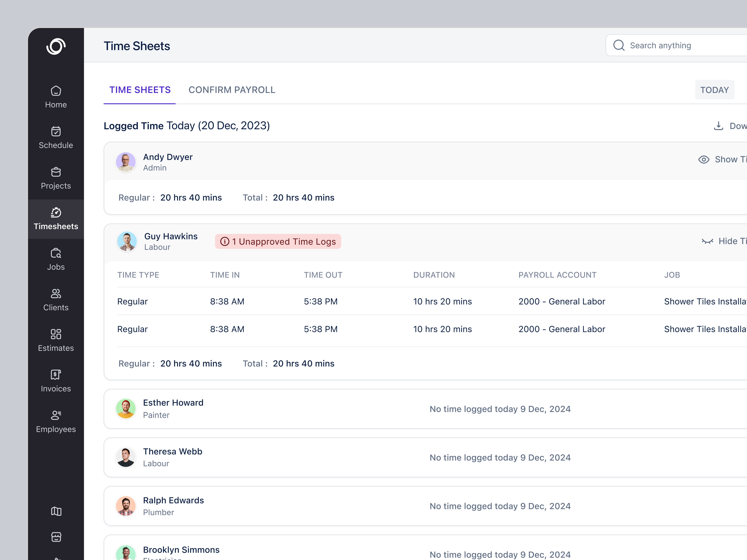The image size is (747, 560).
Task: Open the TODAY date filter
Action: 715,89
